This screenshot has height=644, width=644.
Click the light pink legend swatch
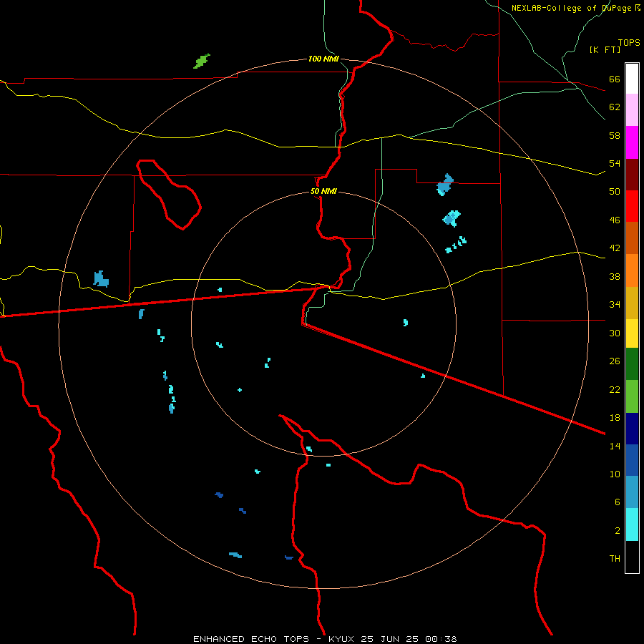point(632,110)
